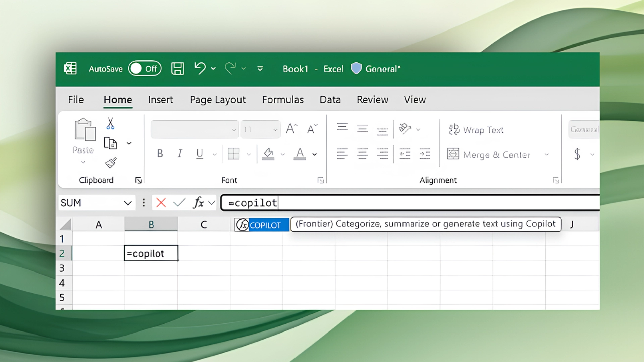Click the Save floppy disk icon
Image resolution: width=644 pixels, height=362 pixels.
click(177, 69)
